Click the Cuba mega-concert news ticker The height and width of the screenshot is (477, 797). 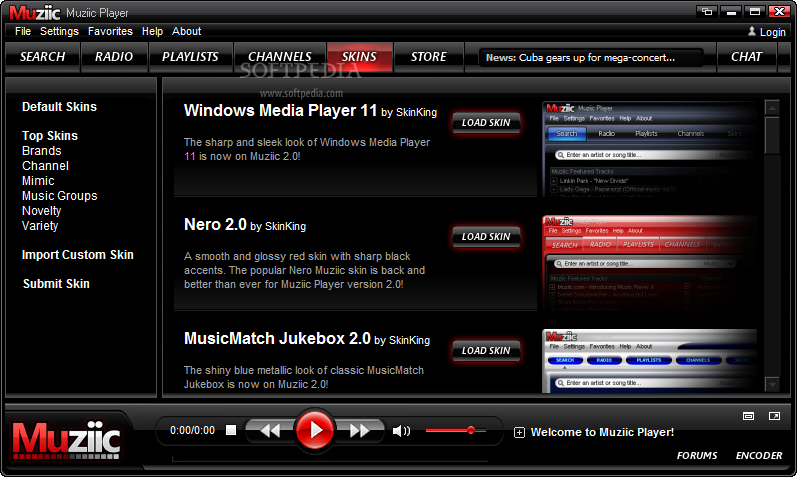(591, 57)
